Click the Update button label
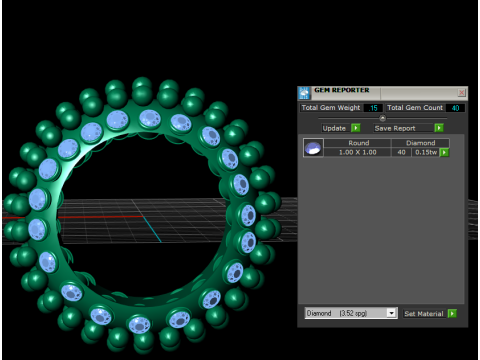The width and height of the screenshot is (480, 360). coord(334,128)
